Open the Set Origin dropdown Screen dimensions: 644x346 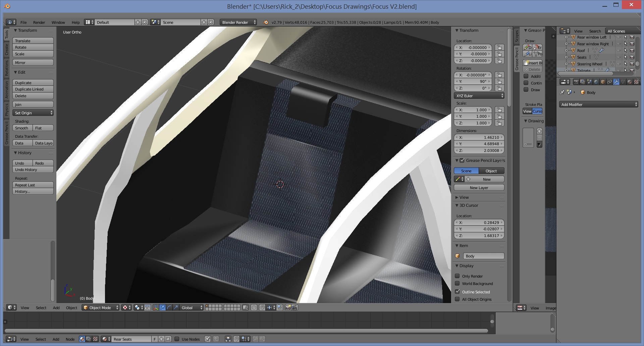click(33, 113)
